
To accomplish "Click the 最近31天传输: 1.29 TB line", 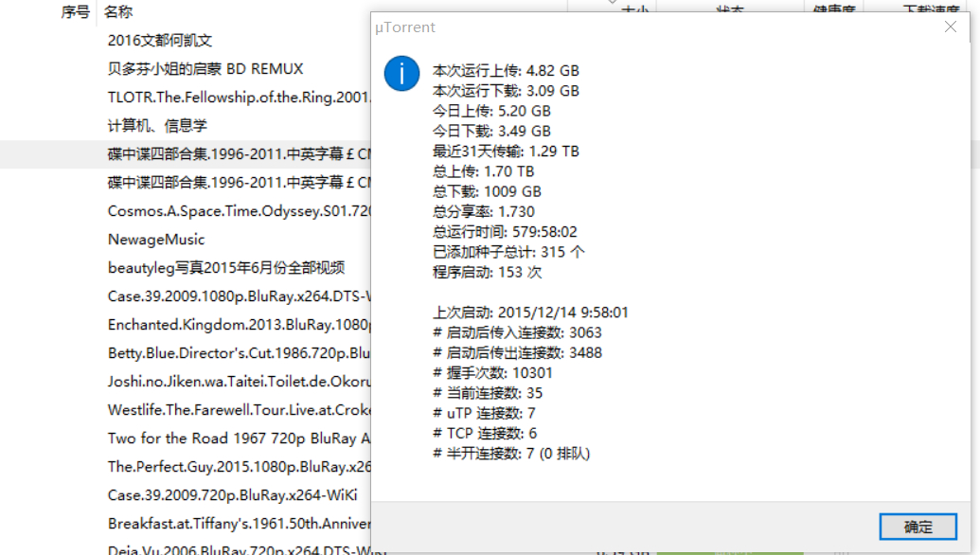I will [506, 152].
